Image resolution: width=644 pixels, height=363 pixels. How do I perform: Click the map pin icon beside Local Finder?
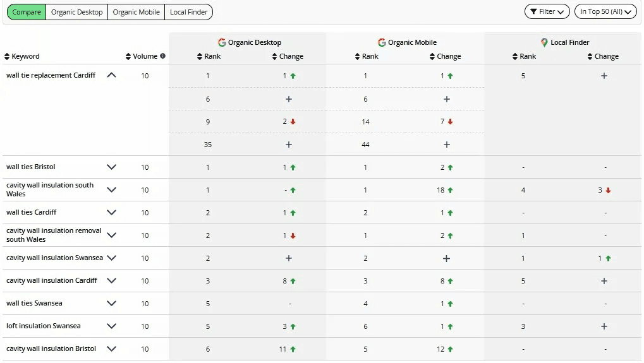click(544, 42)
